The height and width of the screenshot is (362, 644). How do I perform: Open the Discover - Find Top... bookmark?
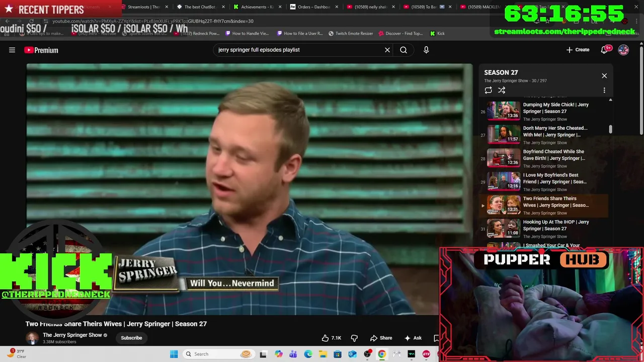pyautogui.click(x=400, y=33)
